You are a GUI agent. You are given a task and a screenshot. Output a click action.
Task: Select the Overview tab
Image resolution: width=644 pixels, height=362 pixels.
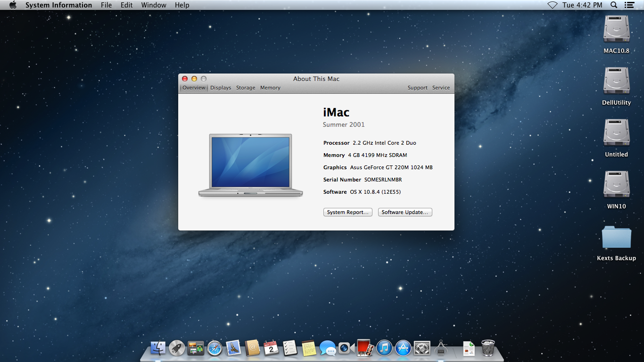194,88
